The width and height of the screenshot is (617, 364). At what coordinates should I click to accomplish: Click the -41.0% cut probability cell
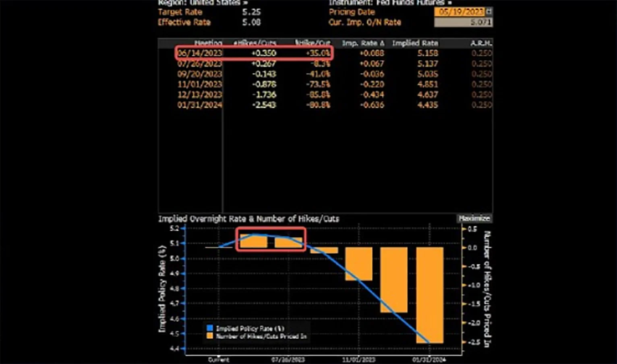[318, 74]
